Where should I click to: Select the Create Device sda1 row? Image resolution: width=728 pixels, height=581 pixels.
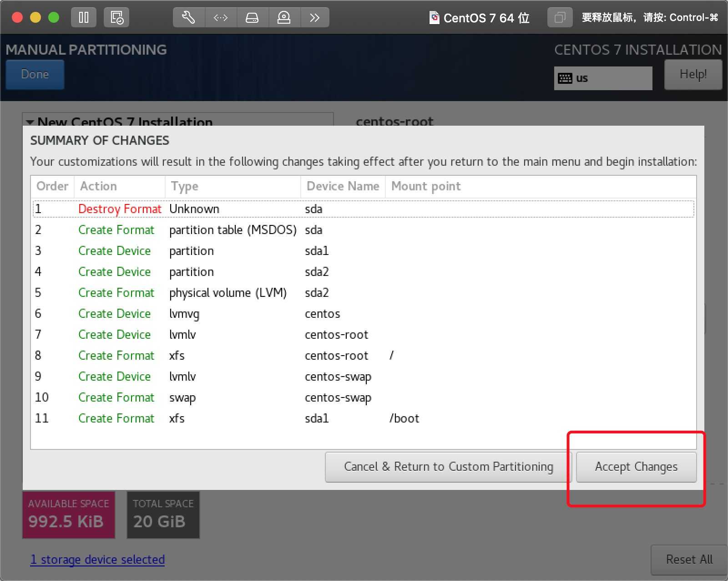pyautogui.click(x=364, y=251)
